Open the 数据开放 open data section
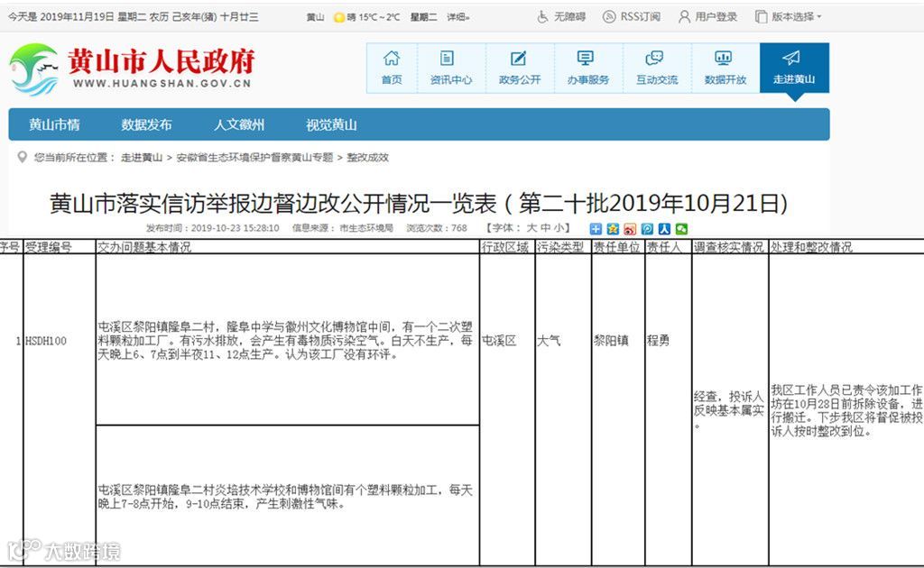The image size is (924, 568). 725,68
